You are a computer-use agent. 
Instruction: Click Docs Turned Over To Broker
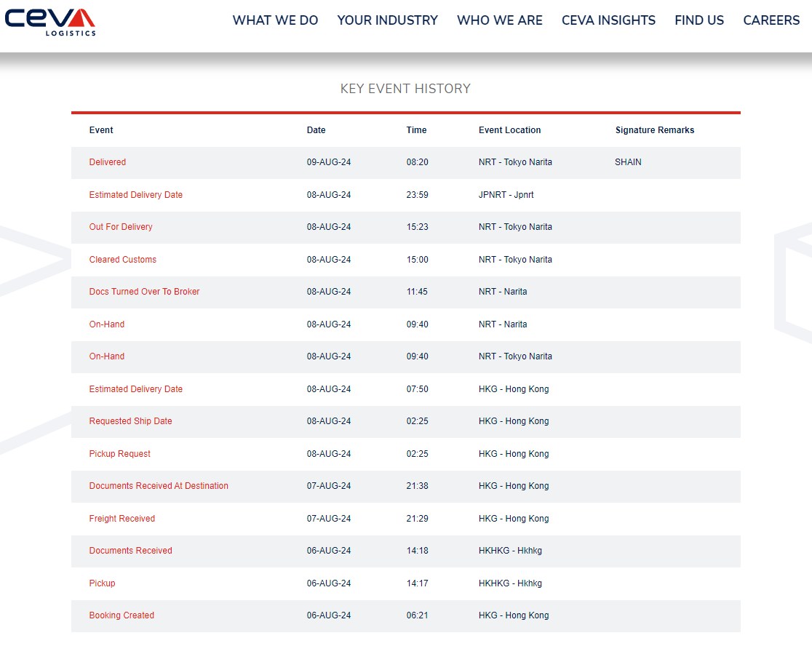[144, 292]
